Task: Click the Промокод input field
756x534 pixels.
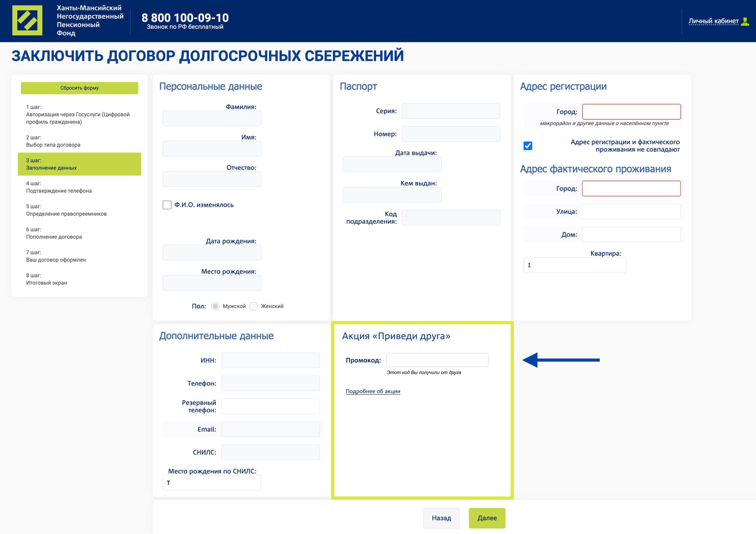Action: tap(437, 360)
